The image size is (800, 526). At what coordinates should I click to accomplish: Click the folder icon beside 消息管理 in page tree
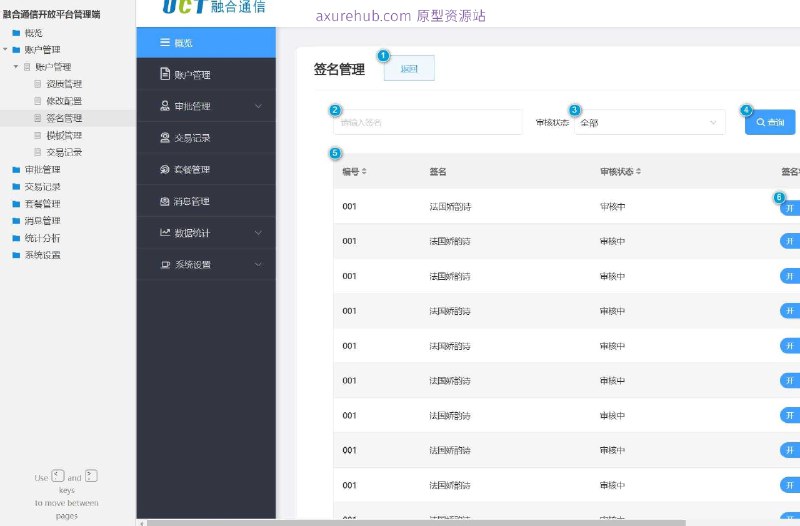coord(16,221)
